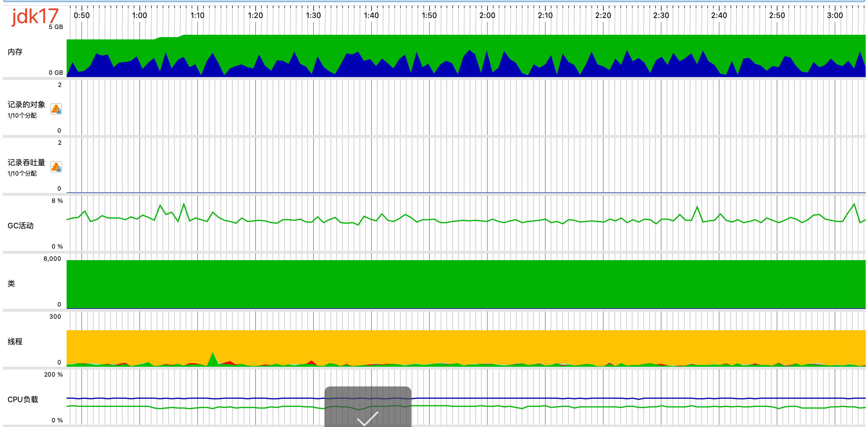Click the orange record icon beside 记录吞吐量
Viewport: 868px width, 427px height.
56,166
